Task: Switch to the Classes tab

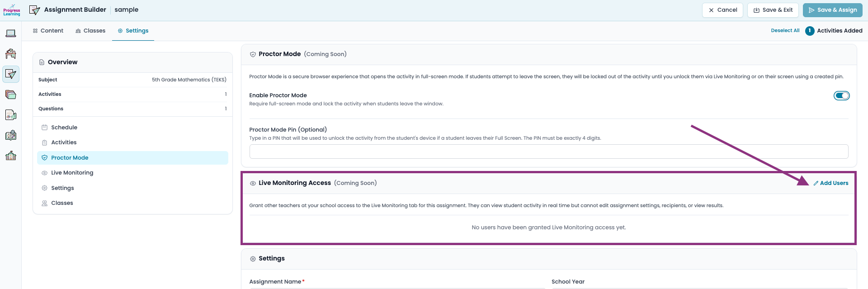Action: click(90, 31)
